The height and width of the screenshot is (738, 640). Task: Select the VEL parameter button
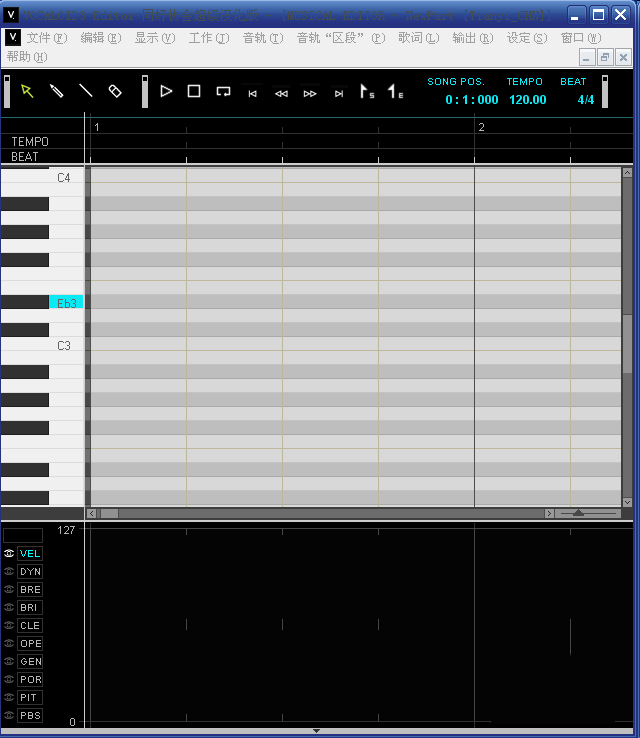click(30, 554)
